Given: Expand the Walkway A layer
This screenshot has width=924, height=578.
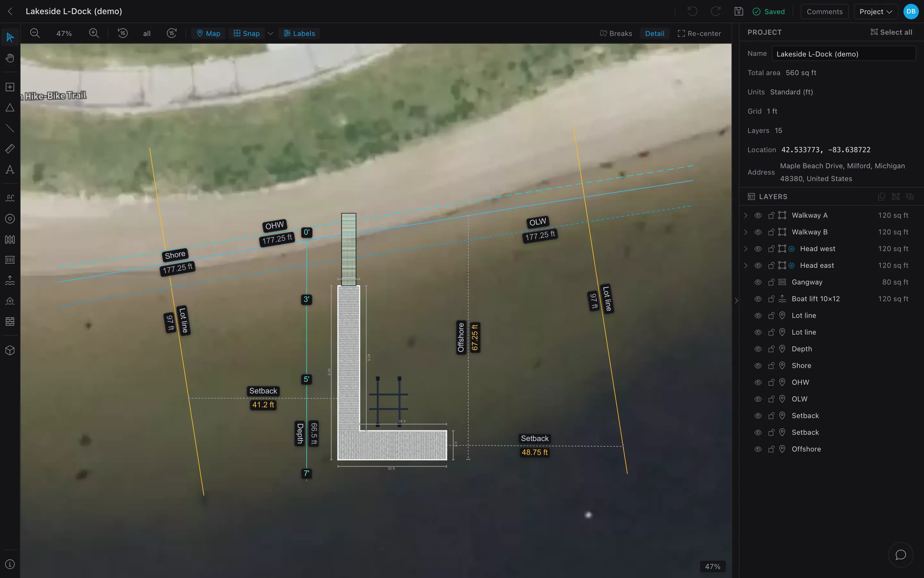Looking at the screenshot, I should point(745,215).
